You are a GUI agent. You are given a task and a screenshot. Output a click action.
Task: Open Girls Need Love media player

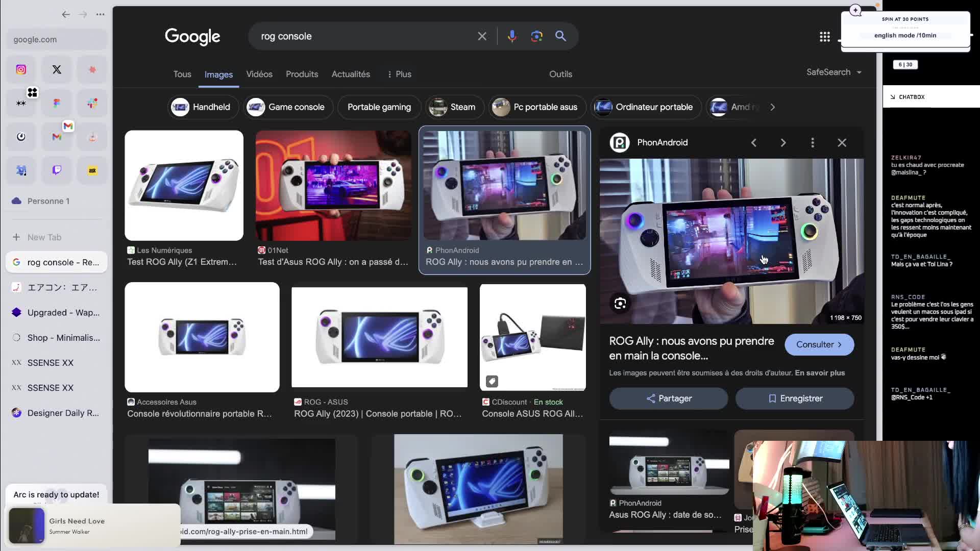93,526
